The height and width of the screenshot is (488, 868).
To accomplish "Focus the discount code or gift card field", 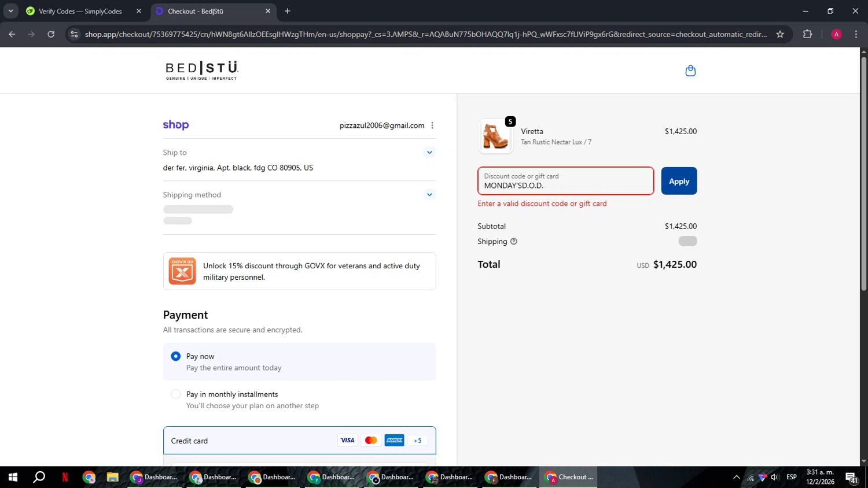I will point(566,181).
